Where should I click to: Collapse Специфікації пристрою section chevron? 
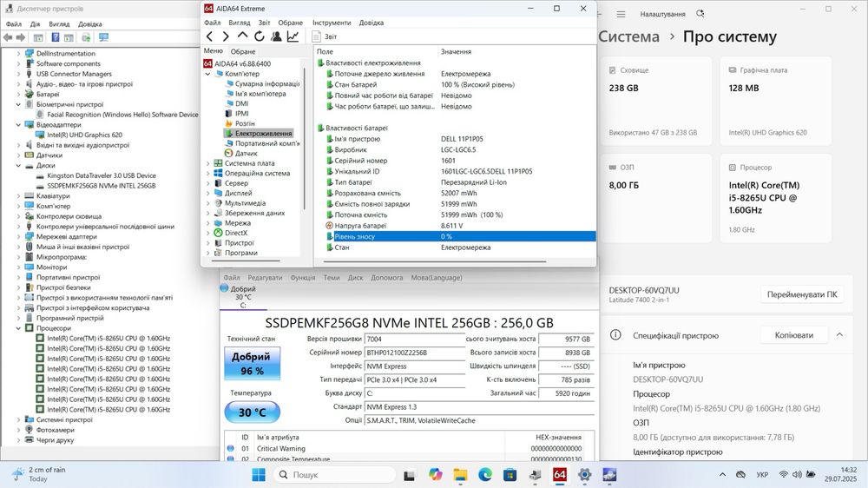[x=839, y=335]
